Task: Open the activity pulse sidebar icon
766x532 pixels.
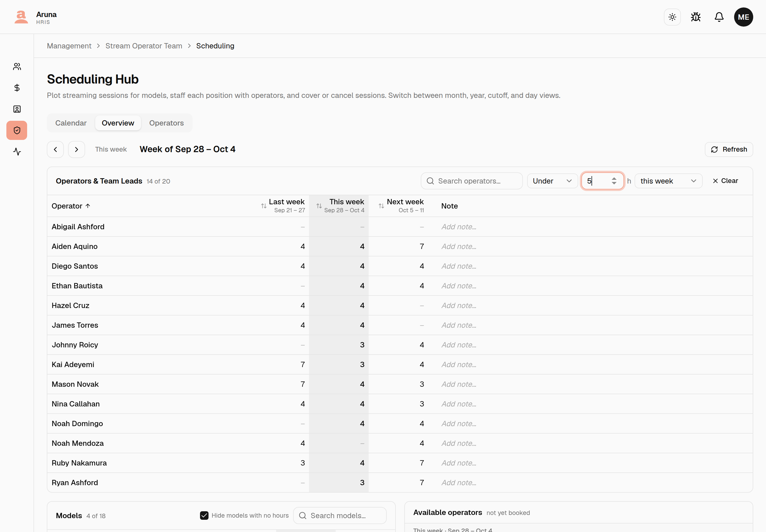Action: point(17,152)
